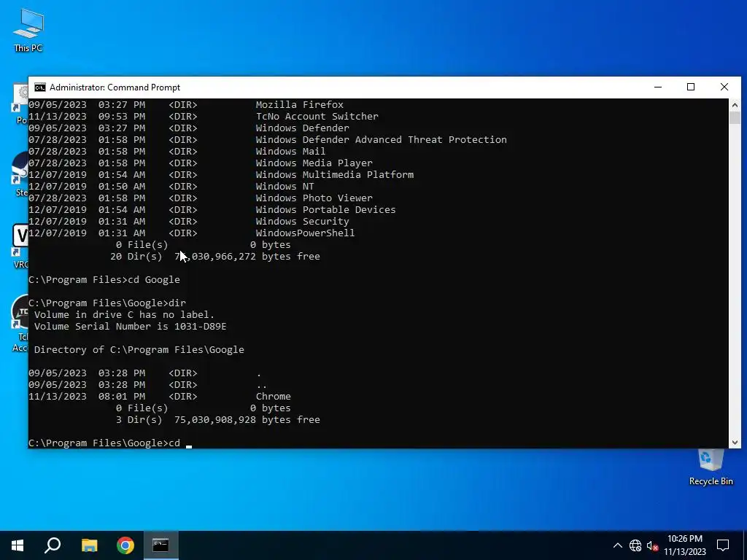The width and height of the screenshot is (747, 560).
Task: Click the 'cd Google' command line
Action: pyautogui.click(x=104, y=279)
